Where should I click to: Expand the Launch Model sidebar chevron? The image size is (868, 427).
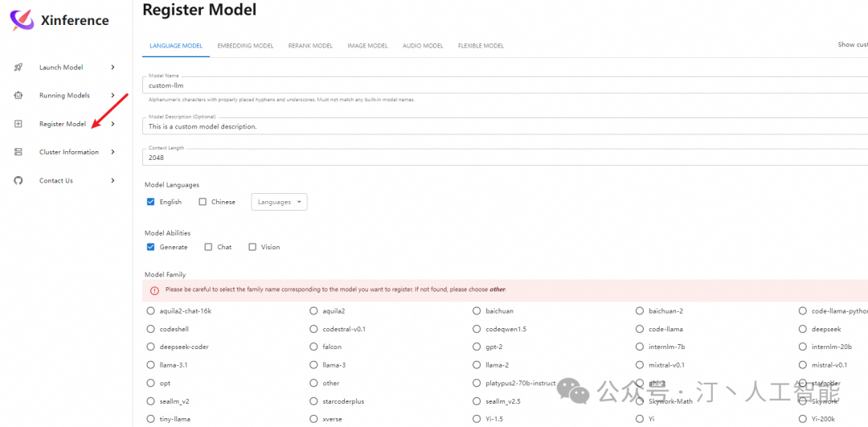113,68
